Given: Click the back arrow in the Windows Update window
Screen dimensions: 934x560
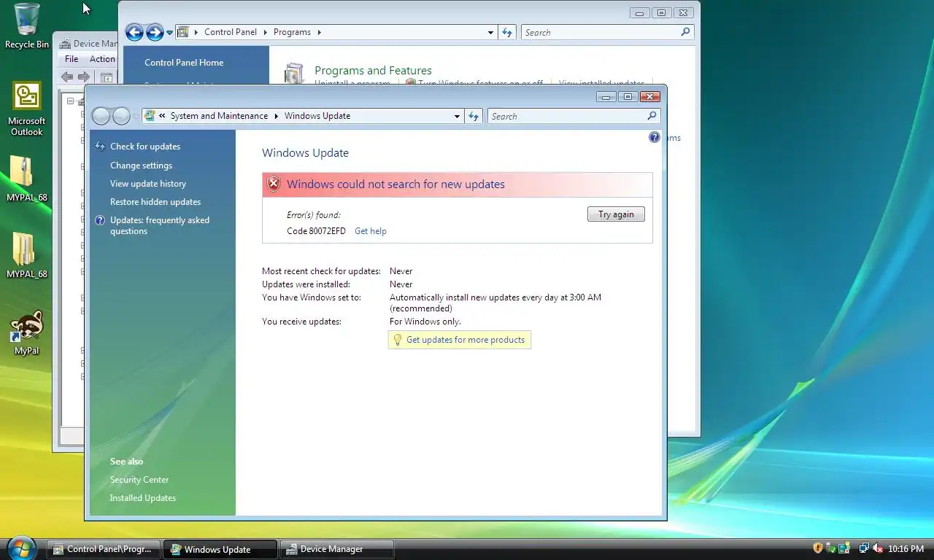Looking at the screenshot, I should 101,116.
